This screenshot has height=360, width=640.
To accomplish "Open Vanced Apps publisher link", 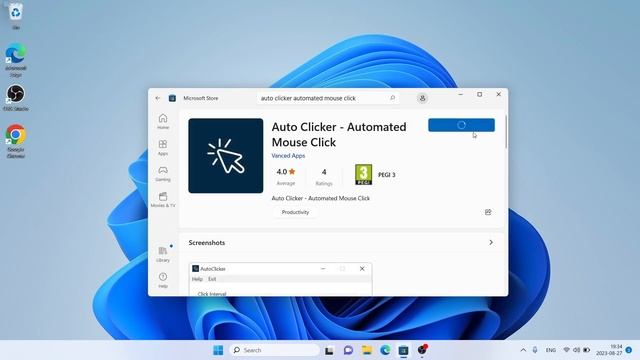I will point(288,156).
